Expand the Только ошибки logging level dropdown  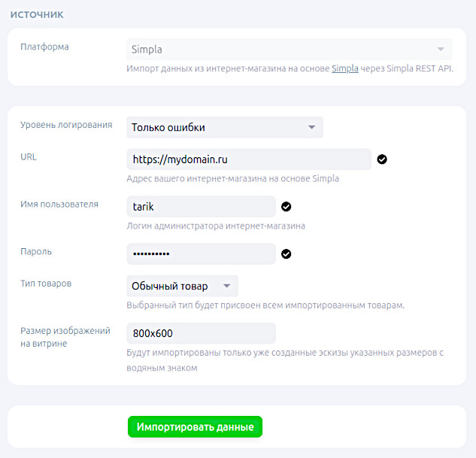[x=225, y=127]
